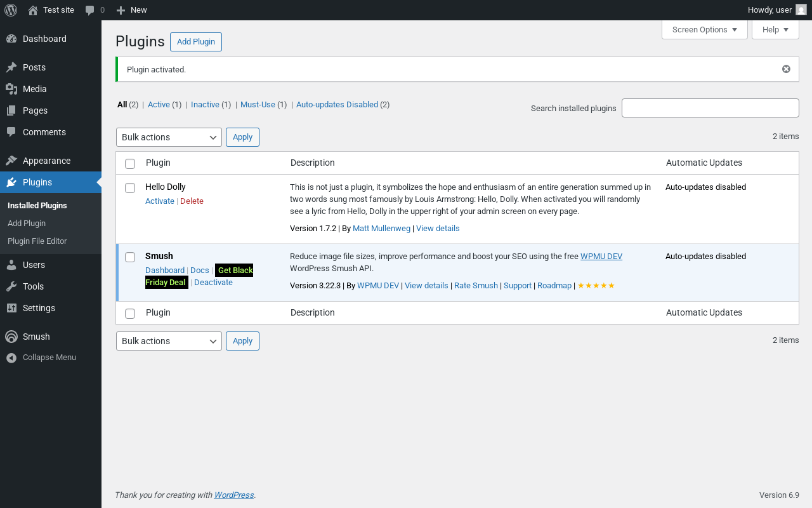Open the Smush Support link

coord(518,286)
